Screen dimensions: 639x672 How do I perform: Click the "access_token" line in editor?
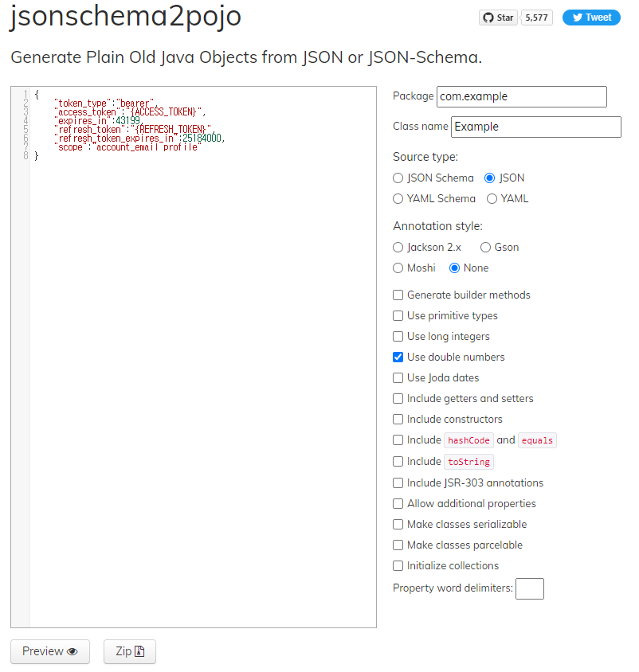pyautogui.click(x=130, y=111)
